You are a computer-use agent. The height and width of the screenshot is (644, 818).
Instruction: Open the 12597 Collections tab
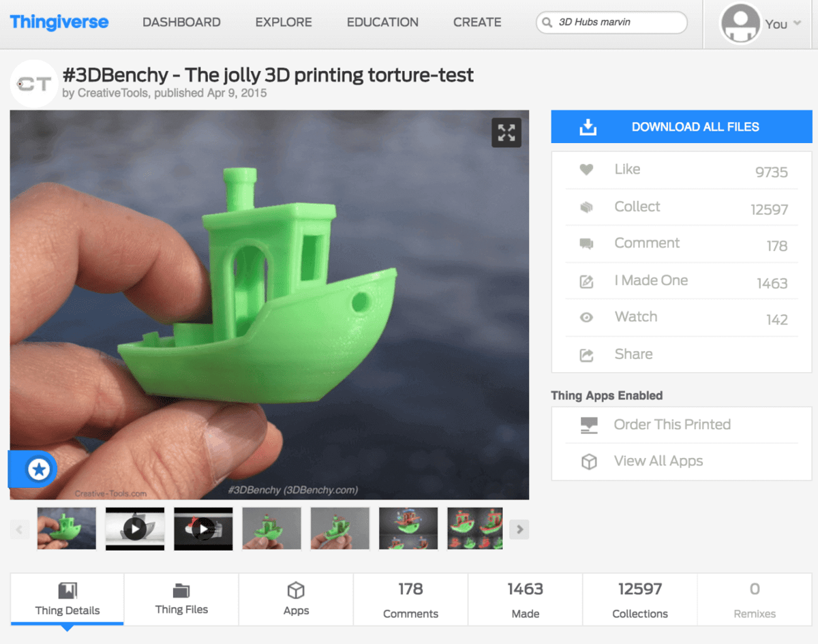640,599
